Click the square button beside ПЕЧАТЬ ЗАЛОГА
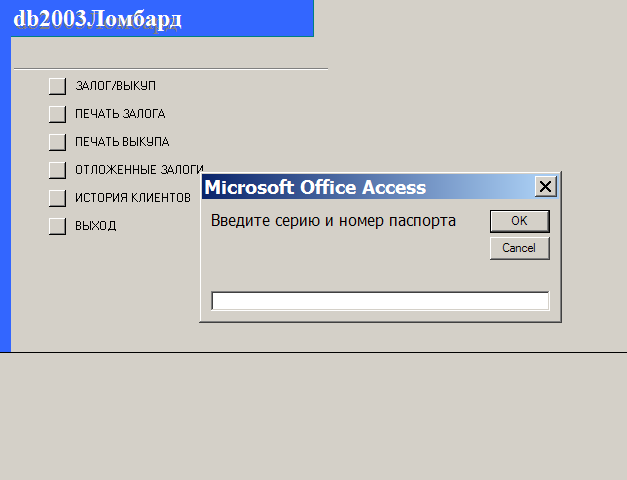627x480 pixels. click(x=58, y=114)
